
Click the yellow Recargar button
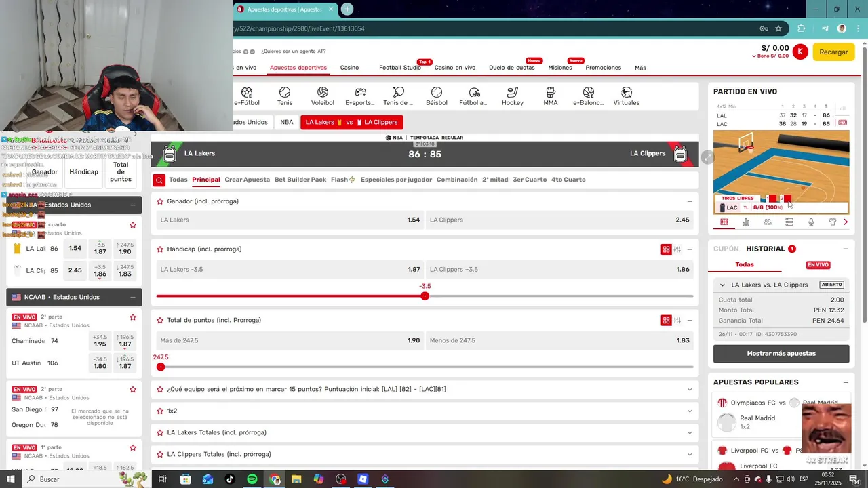(x=833, y=52)
